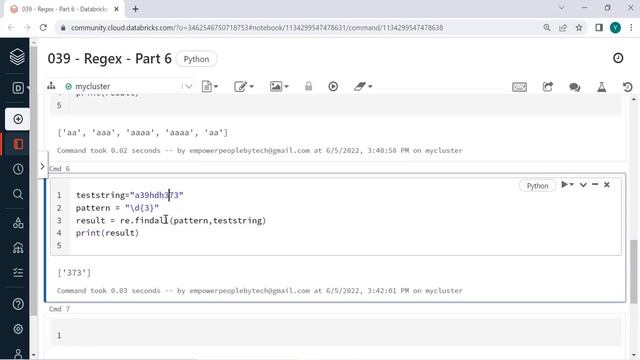Screen dimensions: 640x360
Task: Click the Cmd 7 label
Action: click(59, 309)
